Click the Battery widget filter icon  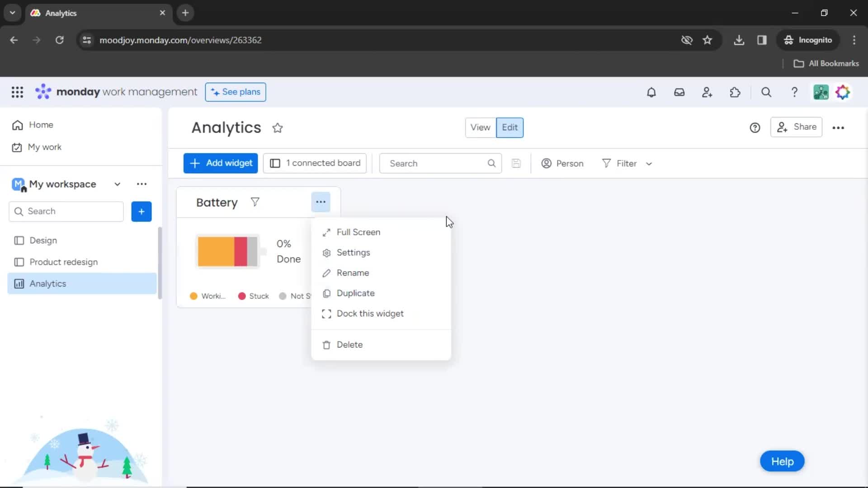tap(255, 202)
